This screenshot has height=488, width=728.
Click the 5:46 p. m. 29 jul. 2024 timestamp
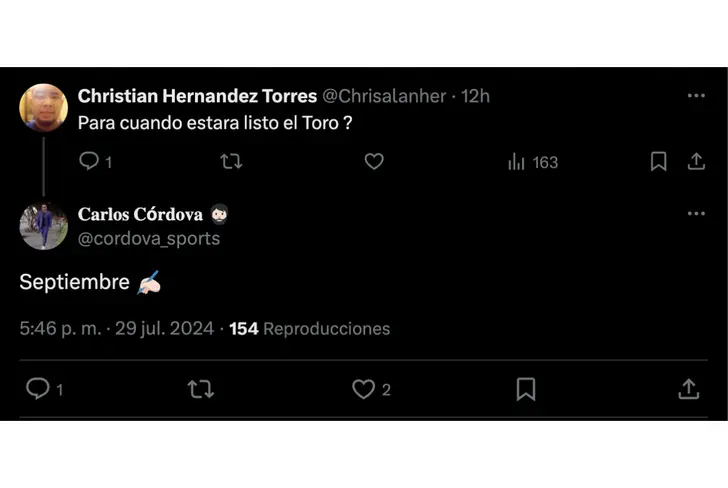[x=116, y=328]
